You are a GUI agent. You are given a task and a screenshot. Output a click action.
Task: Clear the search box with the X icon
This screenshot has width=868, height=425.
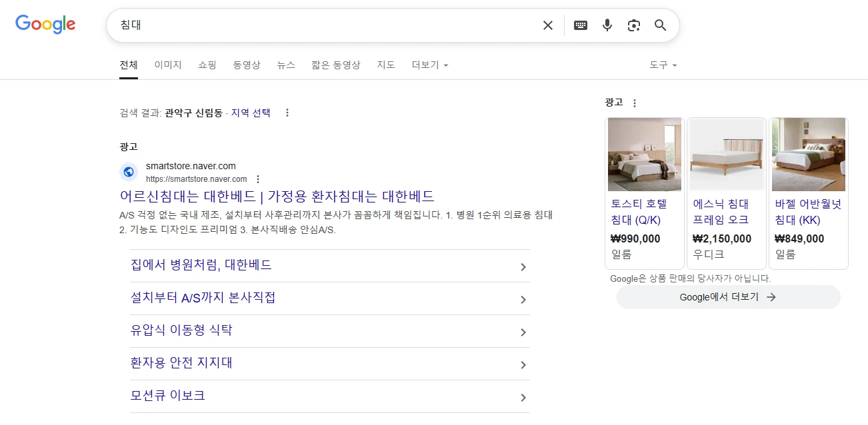(547, 25)
